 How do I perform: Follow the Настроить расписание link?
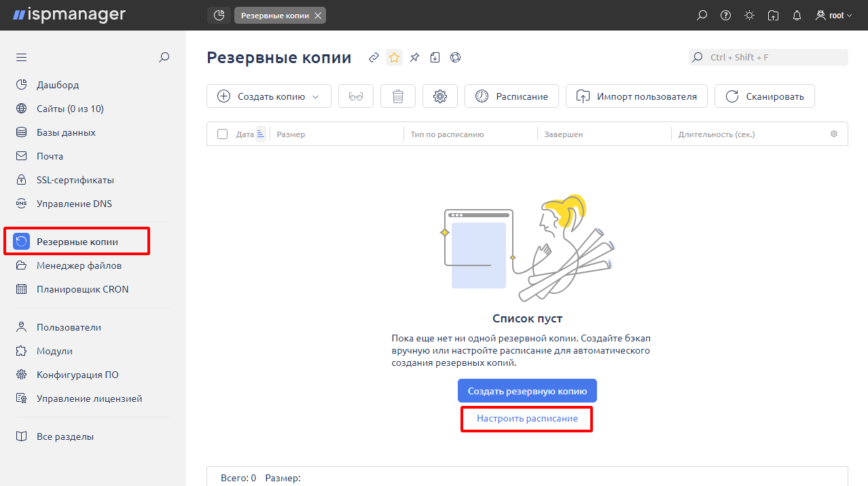pyautogui.click(x=527, y=419)
